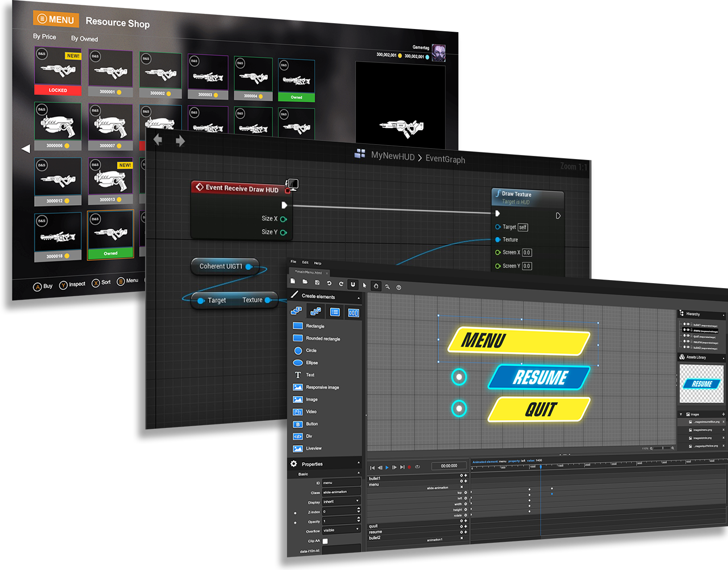Toggle visibility eye of bullet2 in Hierarchy

point(687,347)
